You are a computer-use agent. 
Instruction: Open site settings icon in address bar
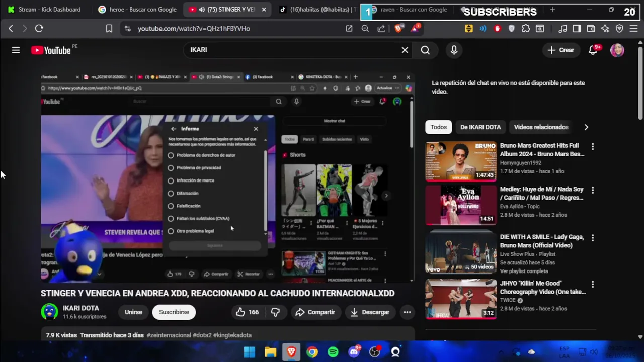coord(128,29)
